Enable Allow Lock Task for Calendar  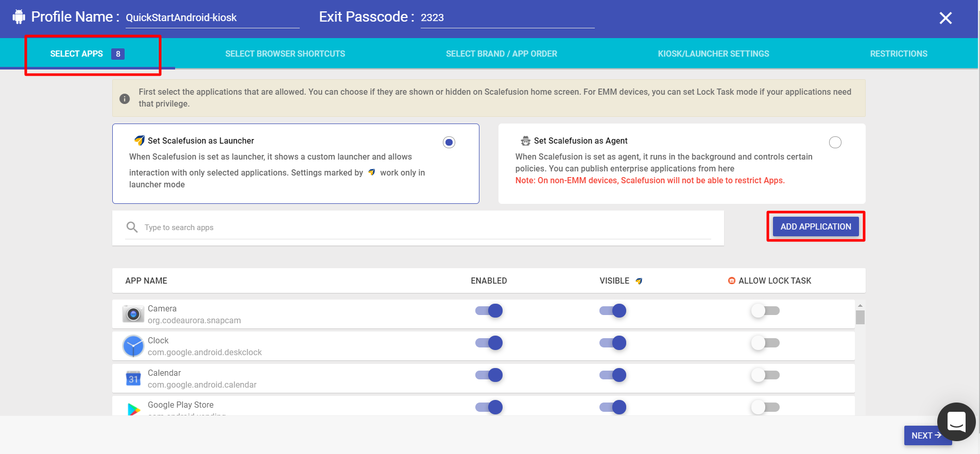[765, 375]
